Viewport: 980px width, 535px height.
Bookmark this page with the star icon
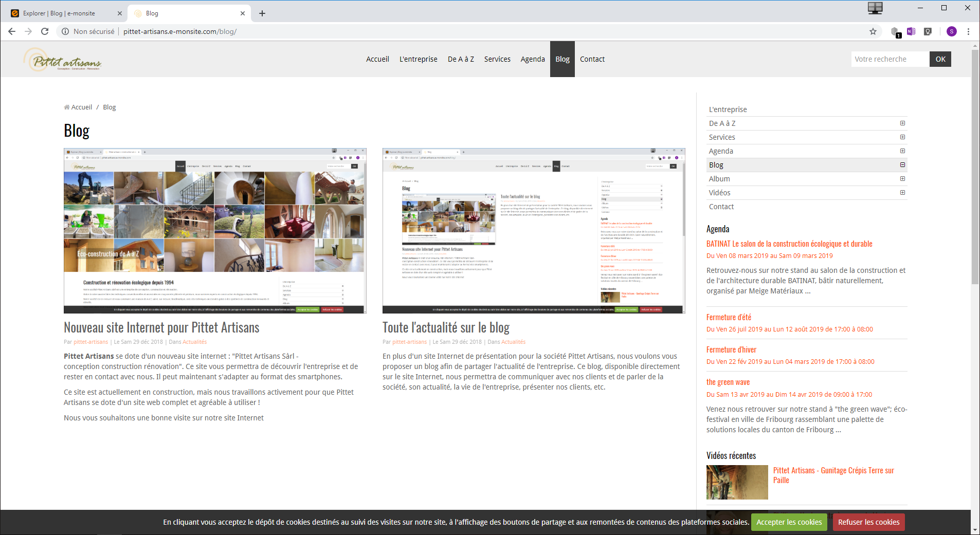pos(873,31)
